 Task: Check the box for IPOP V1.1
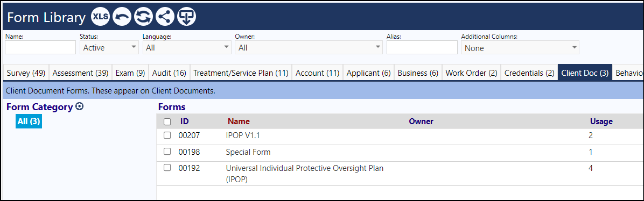(x=167, y=135)
